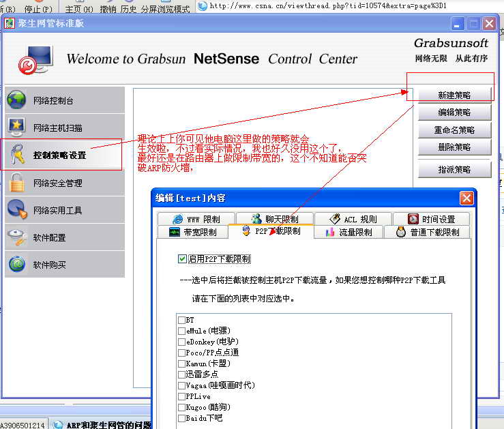Click the P2P下载限制 tab icon
Image resolution: width=504 pixels, height=429 pixels.
(x=246, y=231)
